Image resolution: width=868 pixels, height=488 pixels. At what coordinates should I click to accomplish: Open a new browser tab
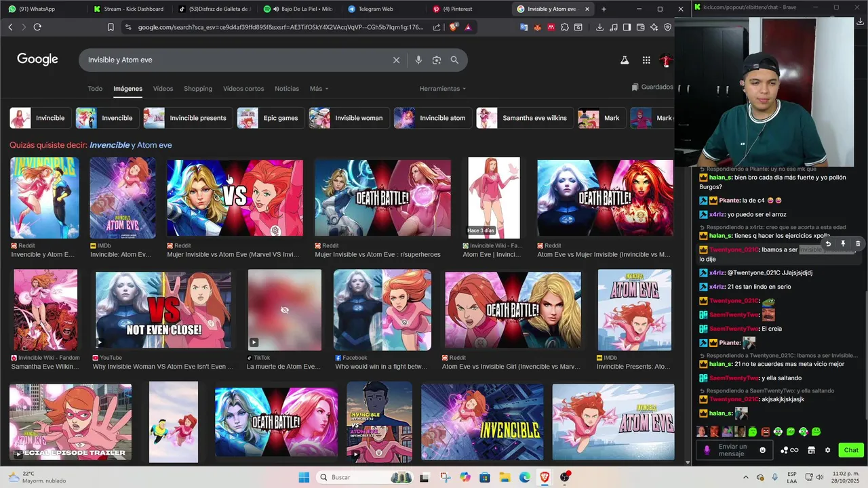coord(604,9)
